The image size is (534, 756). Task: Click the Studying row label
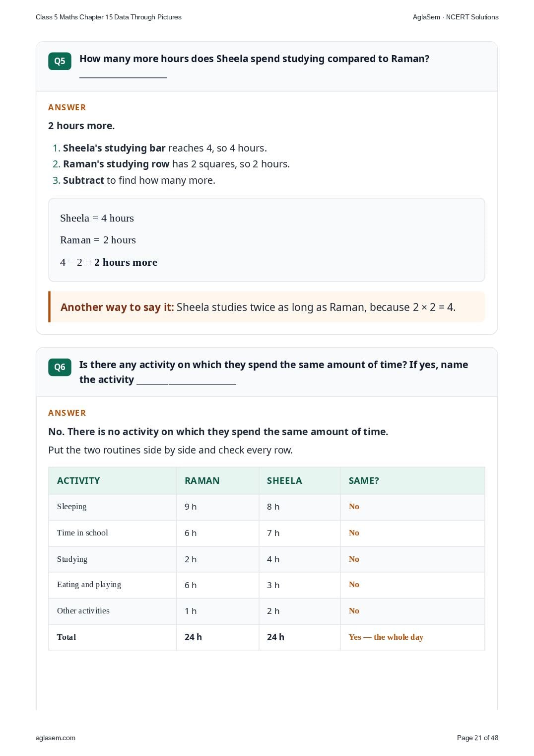pos(72,559)
